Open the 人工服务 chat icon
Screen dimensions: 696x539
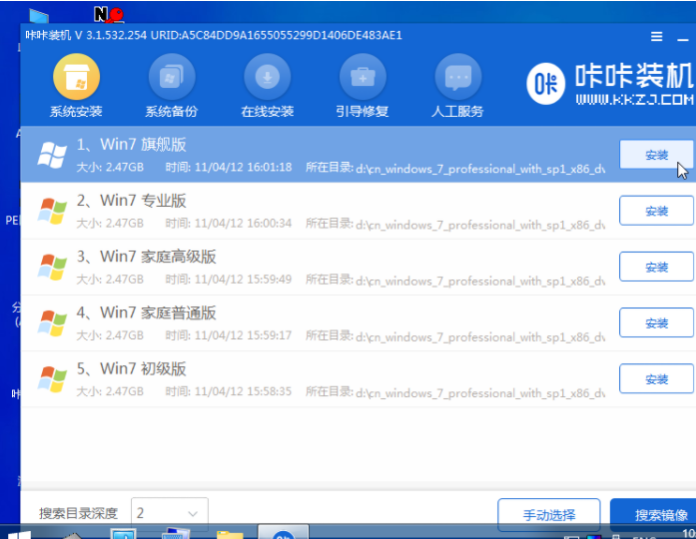(x=458, y=77)
